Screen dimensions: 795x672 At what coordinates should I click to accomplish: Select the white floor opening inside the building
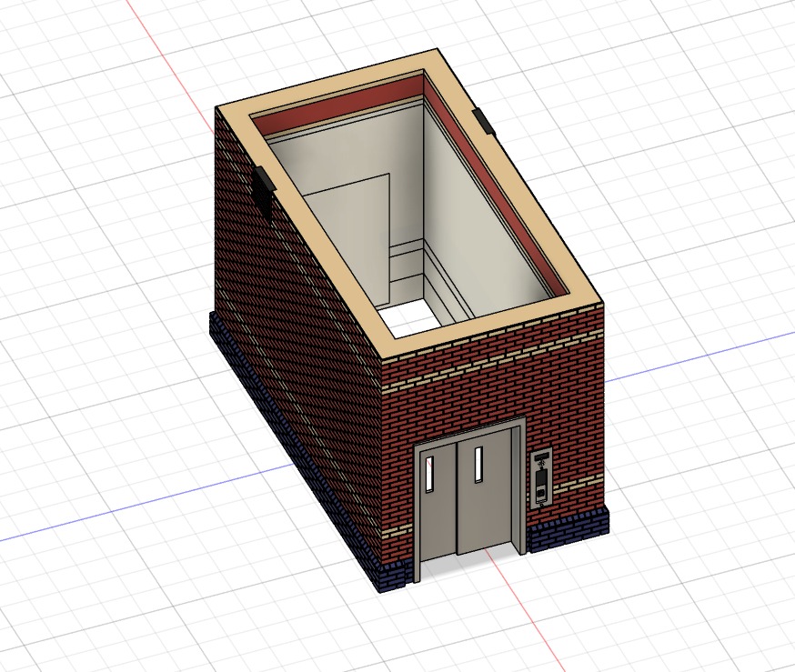[x=408, y=318]
